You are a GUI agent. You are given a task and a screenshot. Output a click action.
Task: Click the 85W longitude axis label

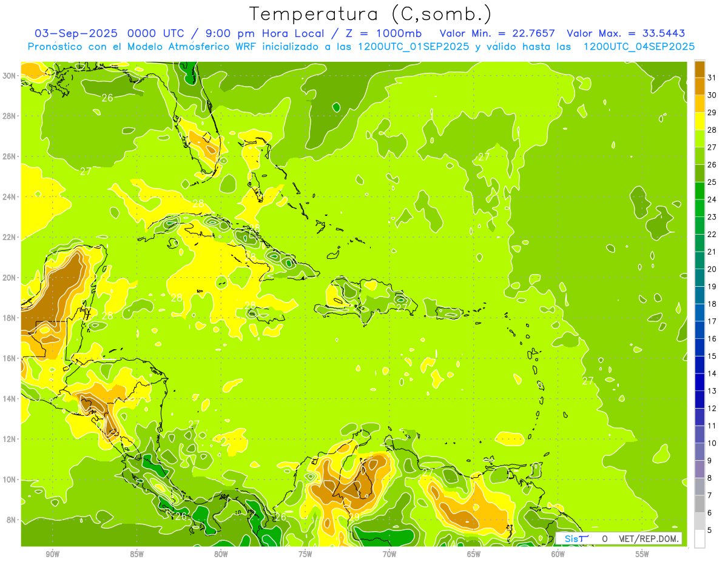point(136,554)
